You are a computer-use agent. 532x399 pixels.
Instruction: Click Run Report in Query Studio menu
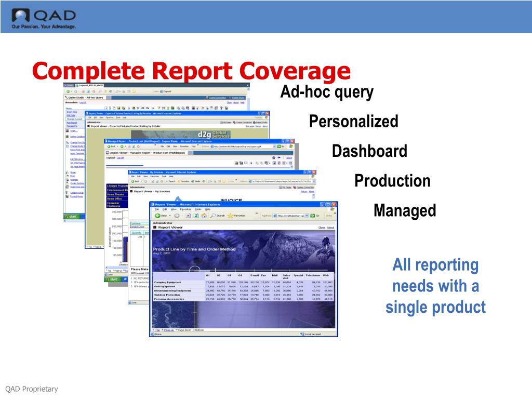click(72, 123)
